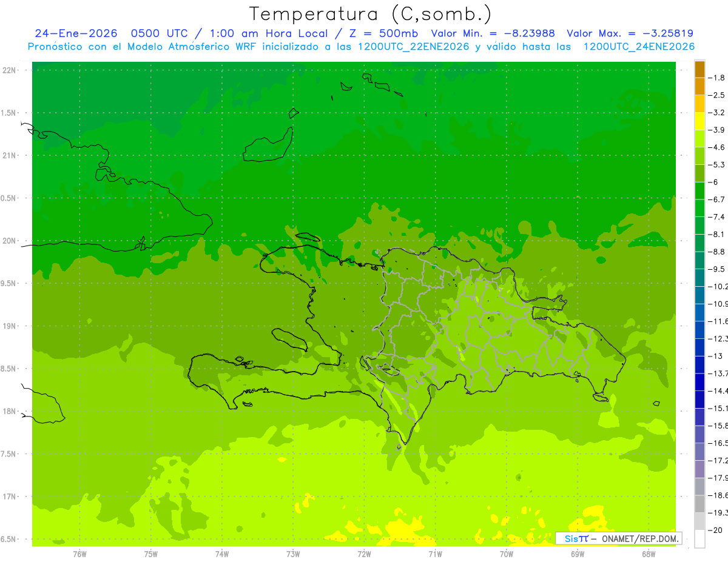Click the 'Temperatura (C,somb.)' chart title
The image size is (728, 562).
coord(371,14)
